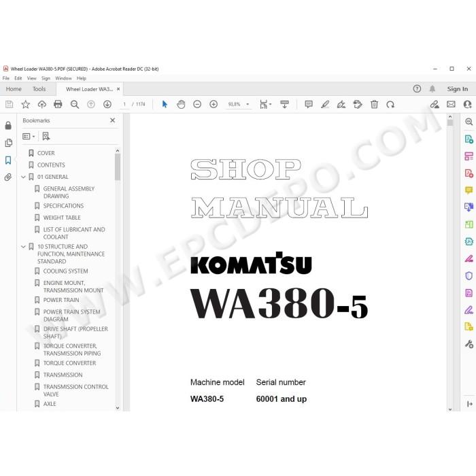Viewport: 476px width, 476px height.
Task: Click the document scroll down arrow
Action: pyautogui.click(x=450, y=409)
